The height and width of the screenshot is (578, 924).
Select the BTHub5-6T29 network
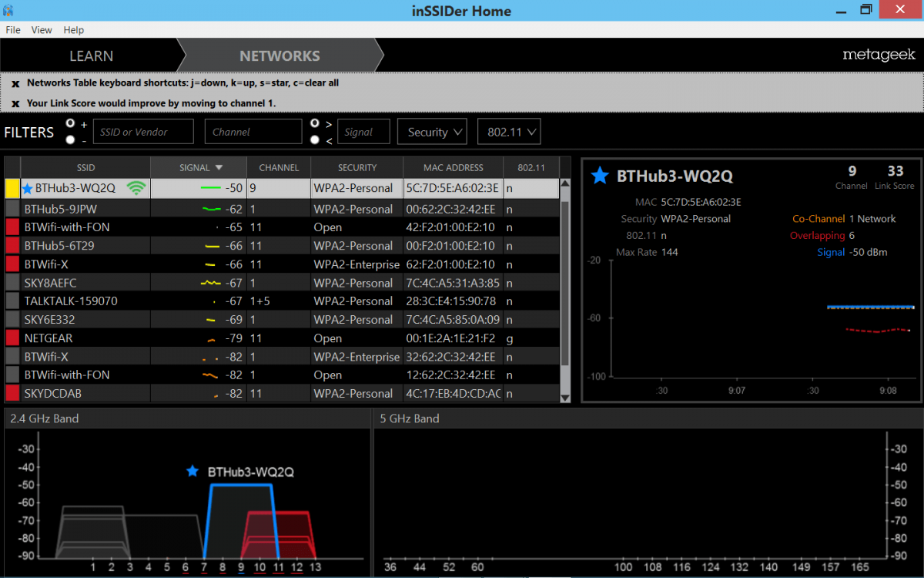point(283,246)
